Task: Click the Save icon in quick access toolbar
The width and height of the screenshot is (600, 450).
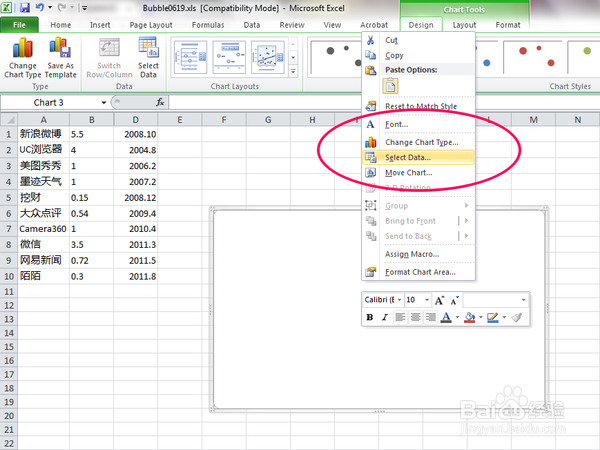Action: pos(24,7)
